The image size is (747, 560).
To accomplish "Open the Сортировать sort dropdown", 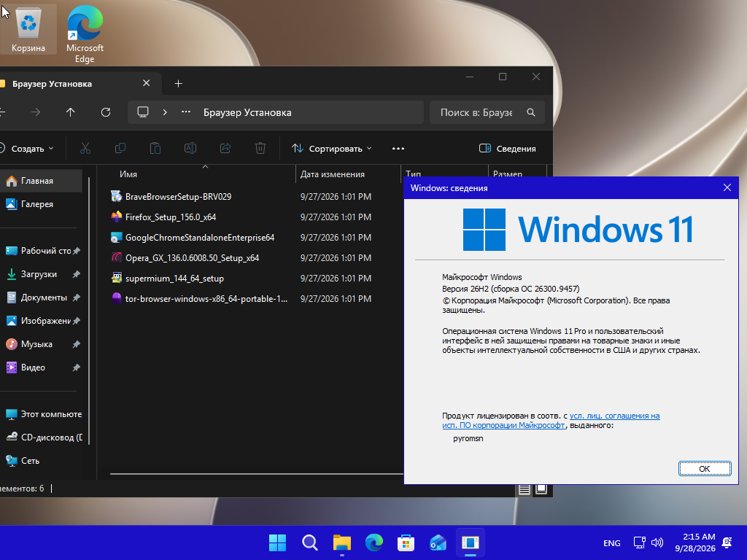I will (332, 149).
